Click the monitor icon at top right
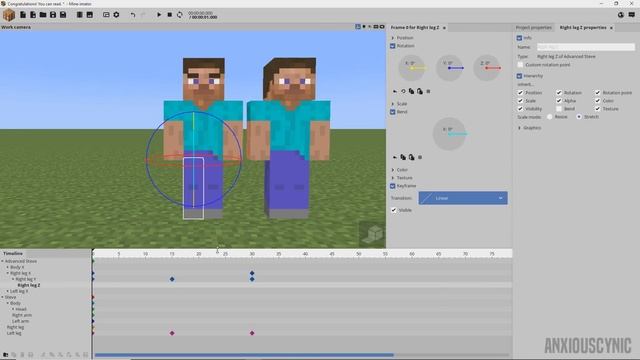This screenshot has height=360, width=640. pos(631,15)
